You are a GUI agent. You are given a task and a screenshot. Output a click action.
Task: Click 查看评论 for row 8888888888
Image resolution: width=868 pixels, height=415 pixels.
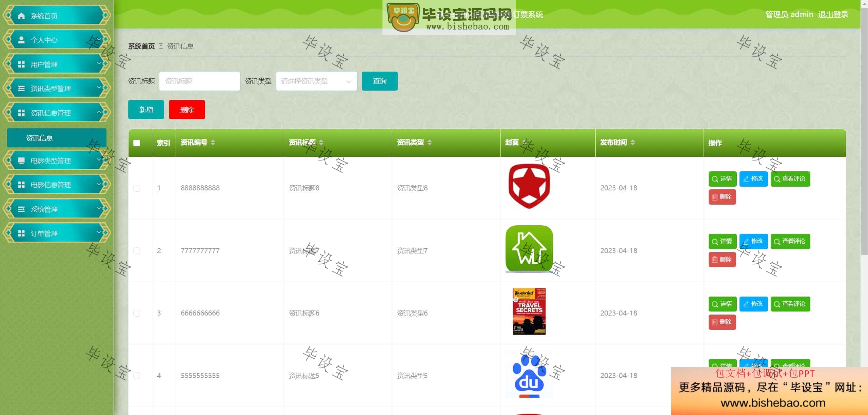coord(790,179)
